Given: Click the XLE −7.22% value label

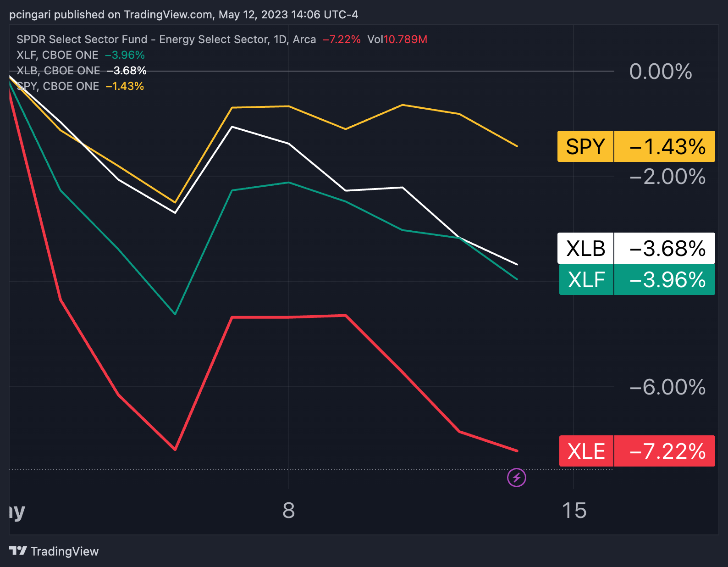Looking at the screenshot, I should pyautogui.click(x=665, y=451).
